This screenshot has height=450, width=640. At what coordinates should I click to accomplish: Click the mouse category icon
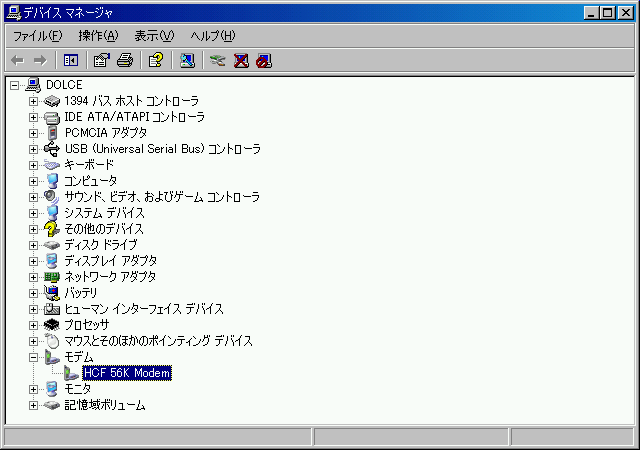pyautogui.click(x=52, y=341)
